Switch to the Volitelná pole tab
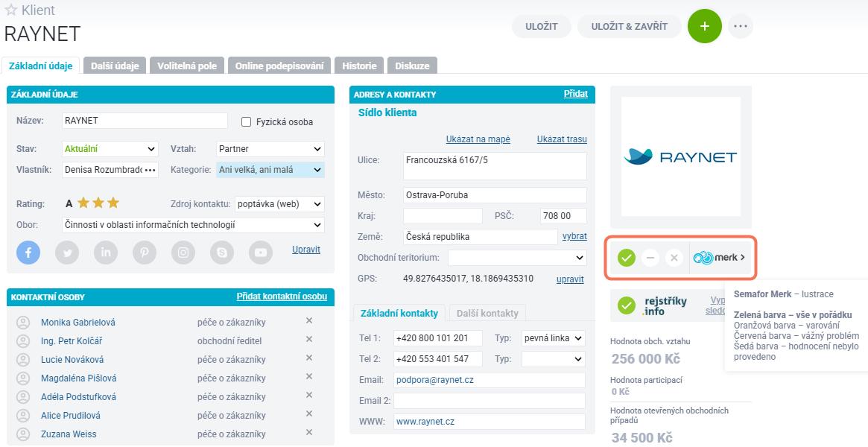This screenshot has height=447, width=868. 187,66
